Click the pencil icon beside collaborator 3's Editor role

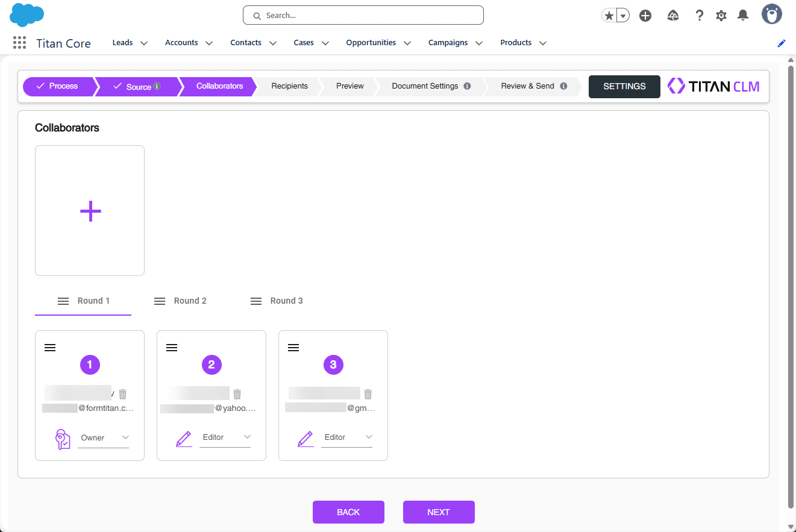tap(306, 439)
